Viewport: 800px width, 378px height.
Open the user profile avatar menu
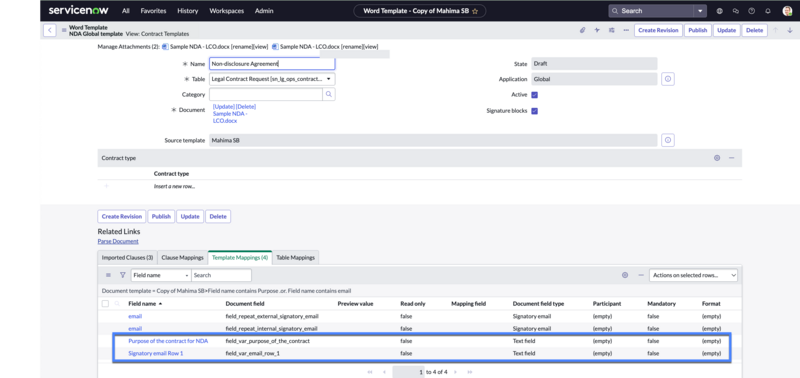pos(787,11)
